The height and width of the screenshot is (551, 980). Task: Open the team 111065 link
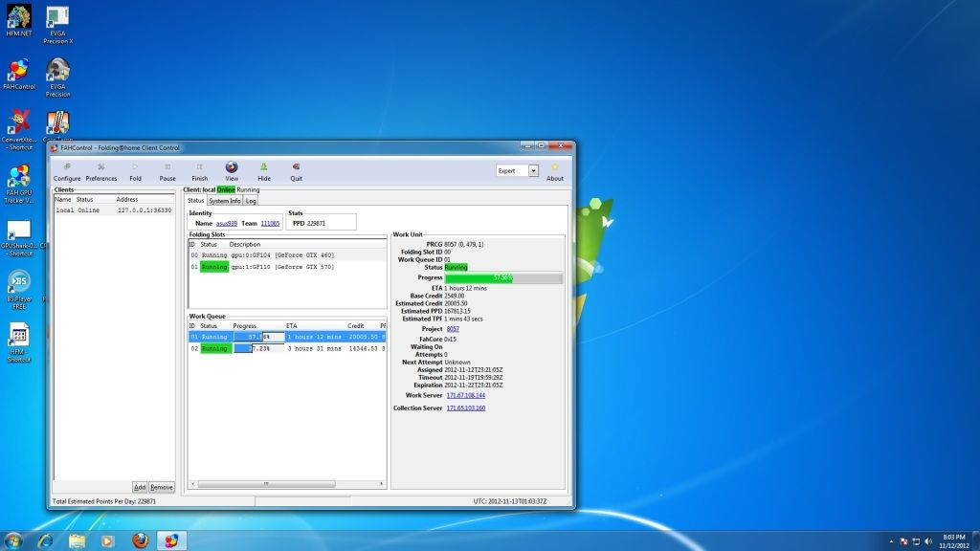coord(270,223)
